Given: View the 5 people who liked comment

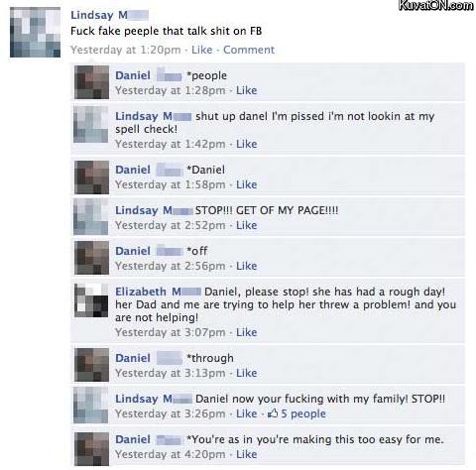Looking at the screenshot, I should 303,413.
